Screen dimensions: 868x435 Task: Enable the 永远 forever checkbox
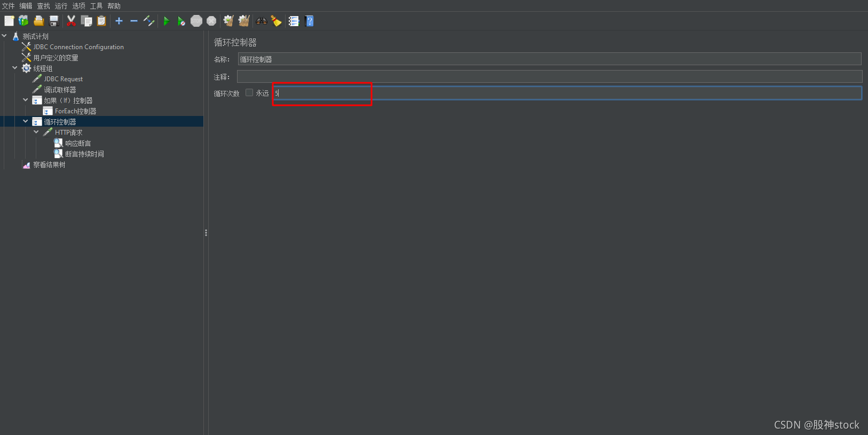pos(249,92)
